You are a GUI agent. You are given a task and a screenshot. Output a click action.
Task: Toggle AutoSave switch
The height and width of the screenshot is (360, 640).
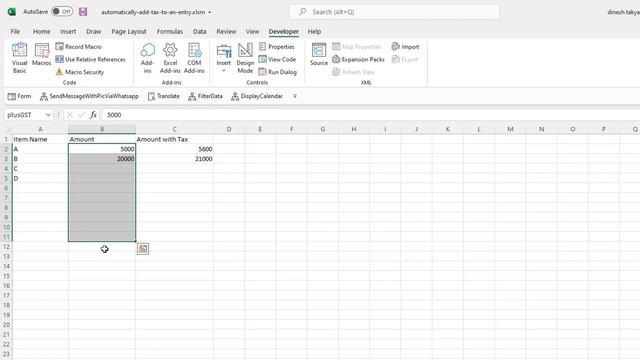(x=62, y=11)
